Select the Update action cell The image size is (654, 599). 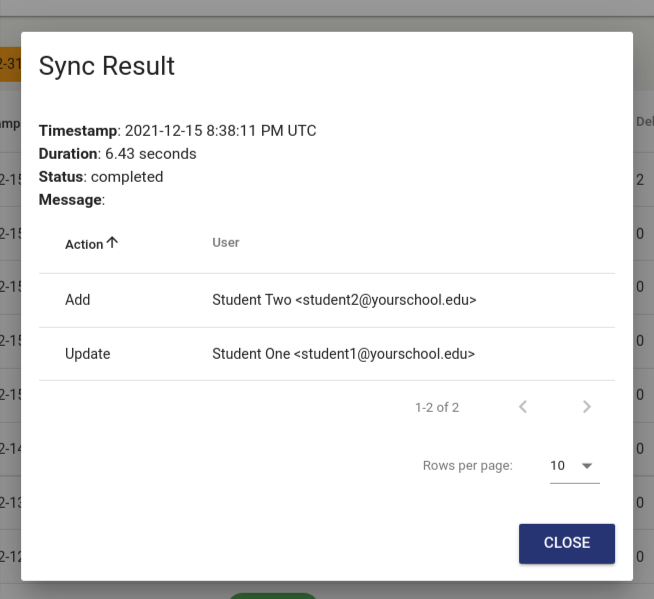[88, 354]
